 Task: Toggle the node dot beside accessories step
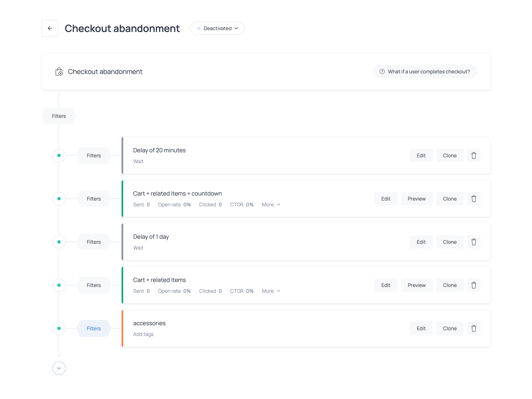[59, 328]
